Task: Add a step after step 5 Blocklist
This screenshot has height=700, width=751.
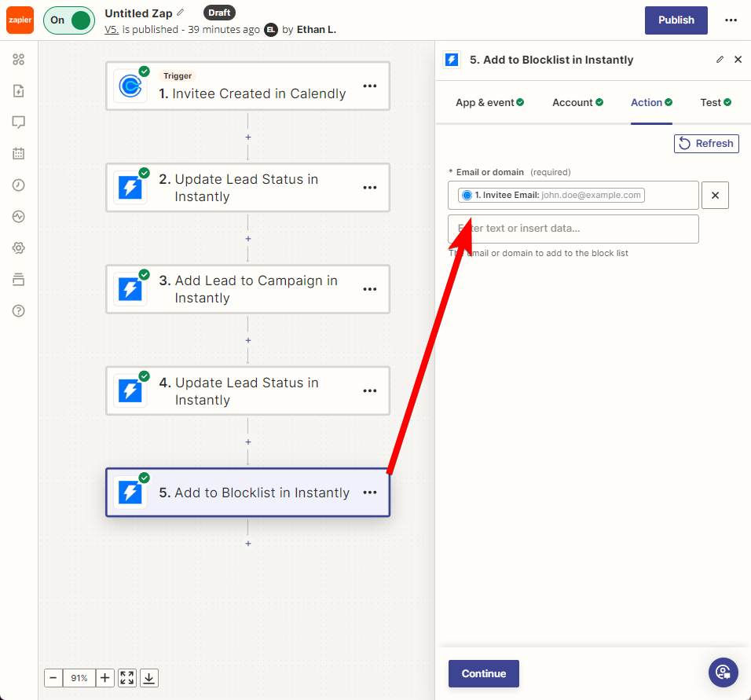Action: point(248,544)
